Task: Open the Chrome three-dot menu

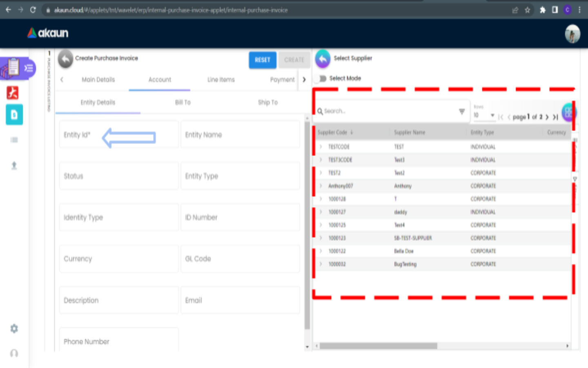Action: point(579,10)
